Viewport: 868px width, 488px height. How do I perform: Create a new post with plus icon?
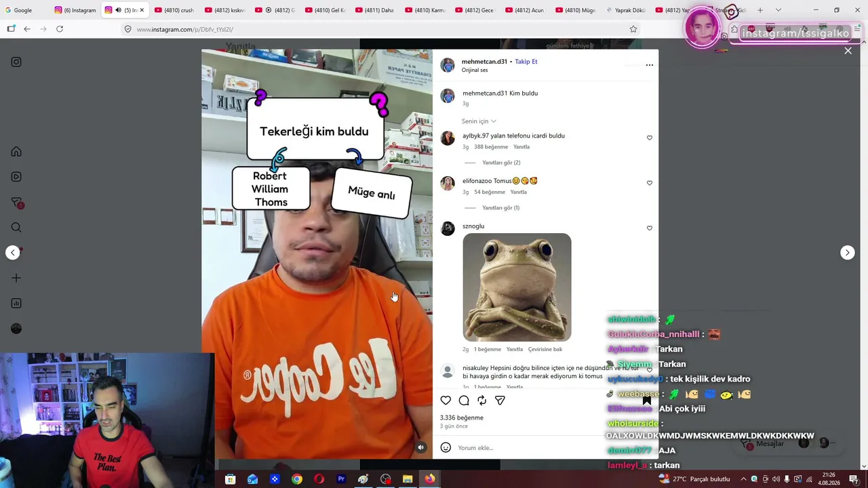point(16,278)
